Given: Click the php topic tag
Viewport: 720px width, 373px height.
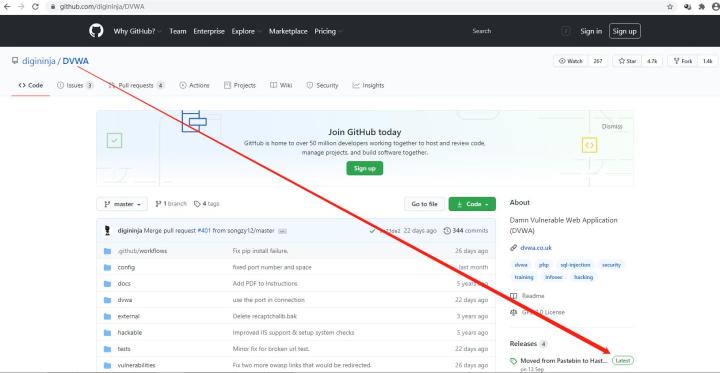Looking at the screenshot, I should coord(544,265).
